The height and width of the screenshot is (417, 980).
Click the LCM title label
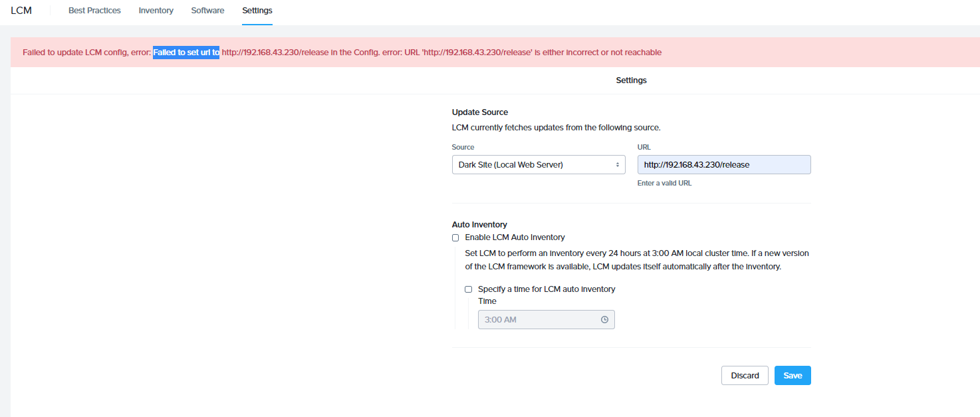[21, 11]
